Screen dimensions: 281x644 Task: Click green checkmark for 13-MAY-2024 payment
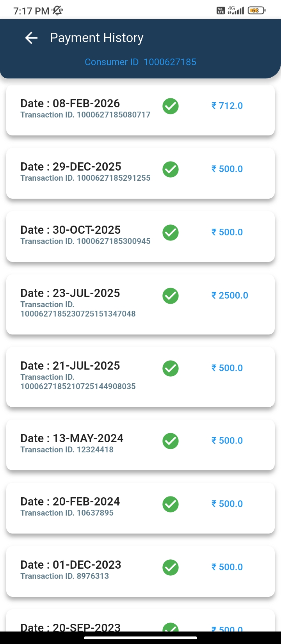[171, 441]
